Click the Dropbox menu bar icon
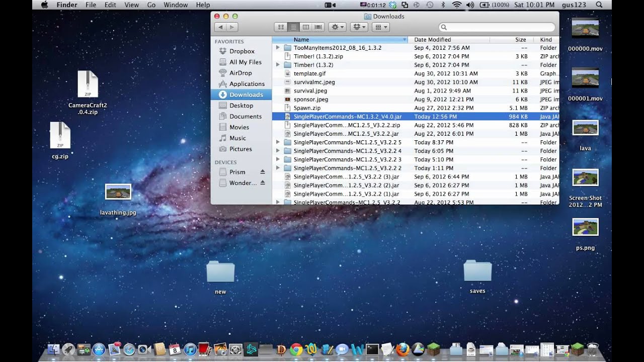Screen dimensions: 644x362 392,5
